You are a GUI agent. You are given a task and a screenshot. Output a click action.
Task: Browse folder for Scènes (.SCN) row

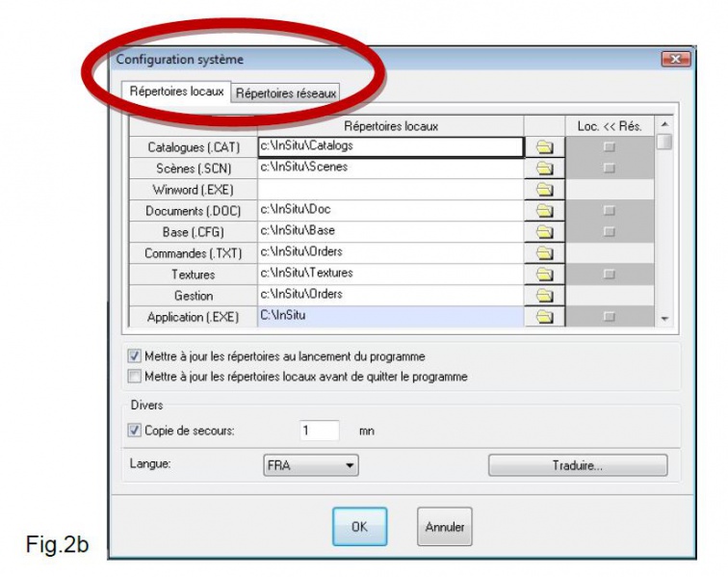pos(545,168)
